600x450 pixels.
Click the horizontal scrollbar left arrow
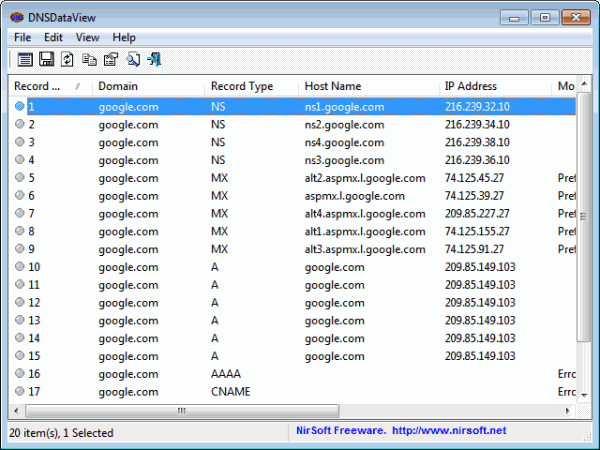[x=16, y=411]
